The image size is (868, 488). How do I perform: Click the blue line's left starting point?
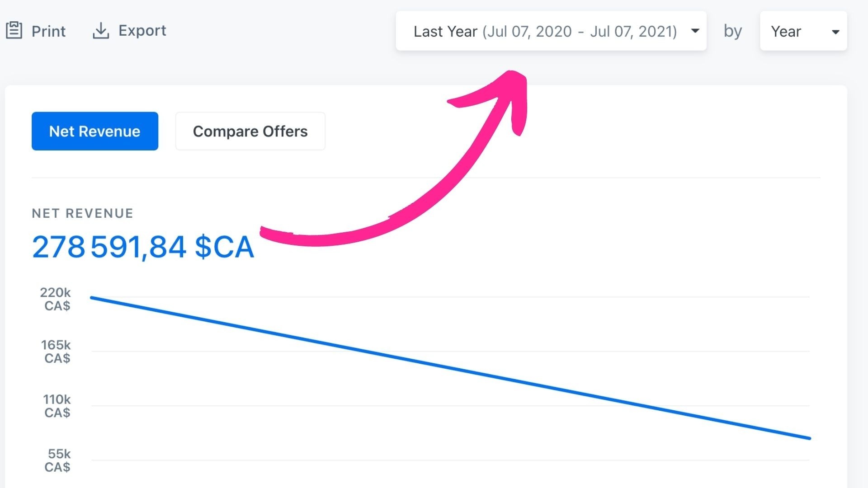pyautogui.click(x=92, y=297)
